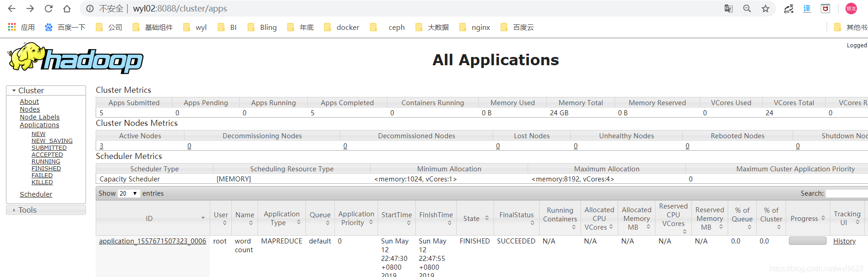Image resolution: width=868 pixels, height=277 pixels.
Task: Click the Hadoop elephant logo
Action: pyautogui.click(x=76, y=58)
